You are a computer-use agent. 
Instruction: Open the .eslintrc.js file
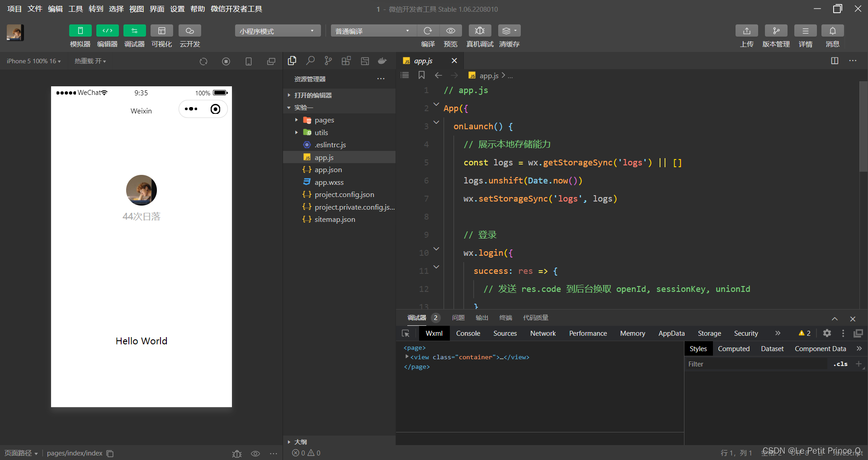(339, 145)
